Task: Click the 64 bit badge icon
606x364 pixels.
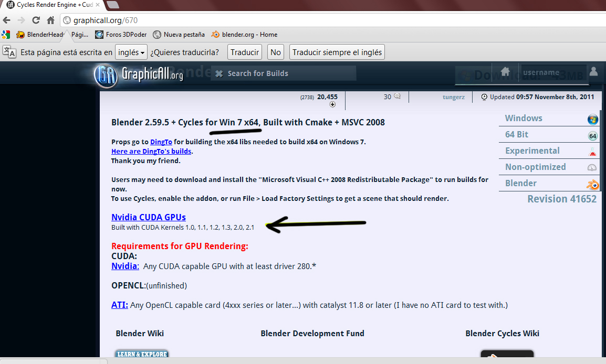Action: [592, 136]
